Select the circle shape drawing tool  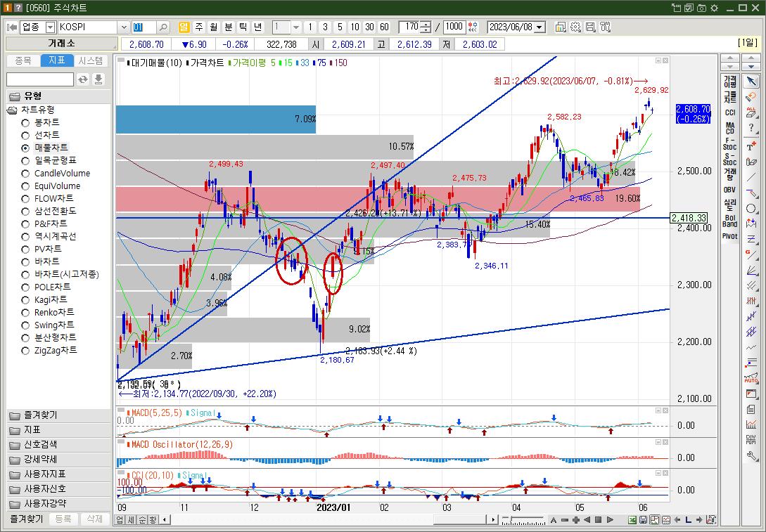pos(751,209)
